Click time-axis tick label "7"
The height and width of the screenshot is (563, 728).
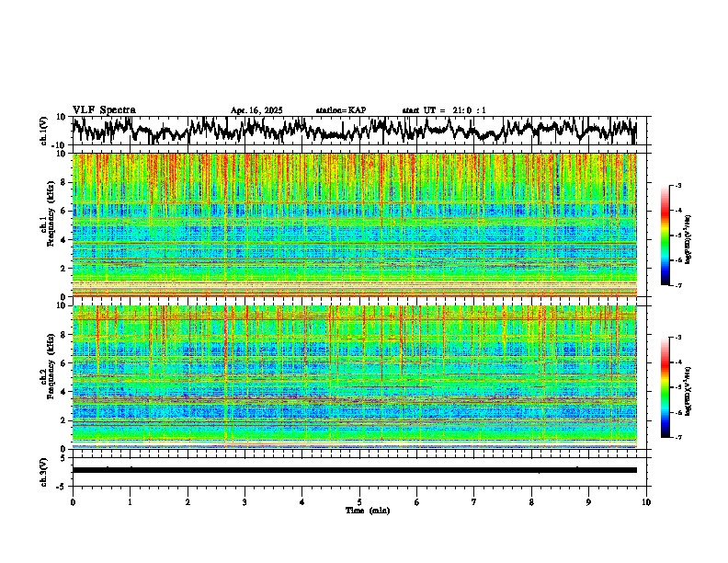[x=474, y=502]
